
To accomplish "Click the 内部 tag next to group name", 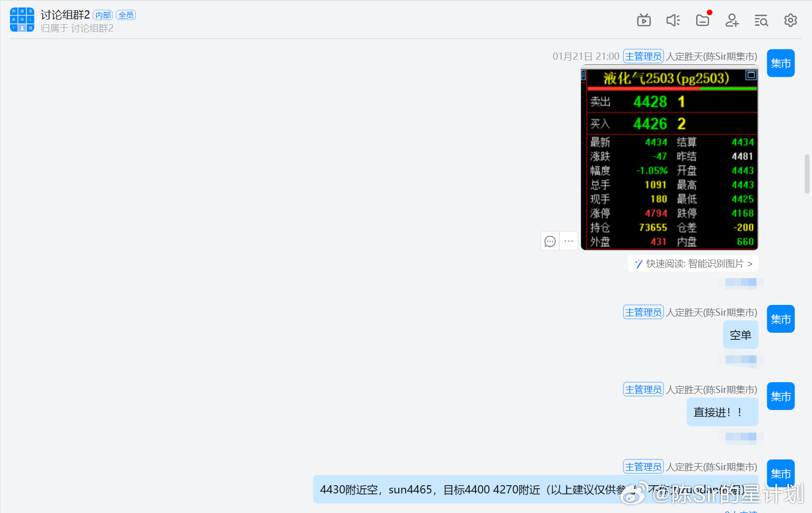I will (x=103, y=15).
